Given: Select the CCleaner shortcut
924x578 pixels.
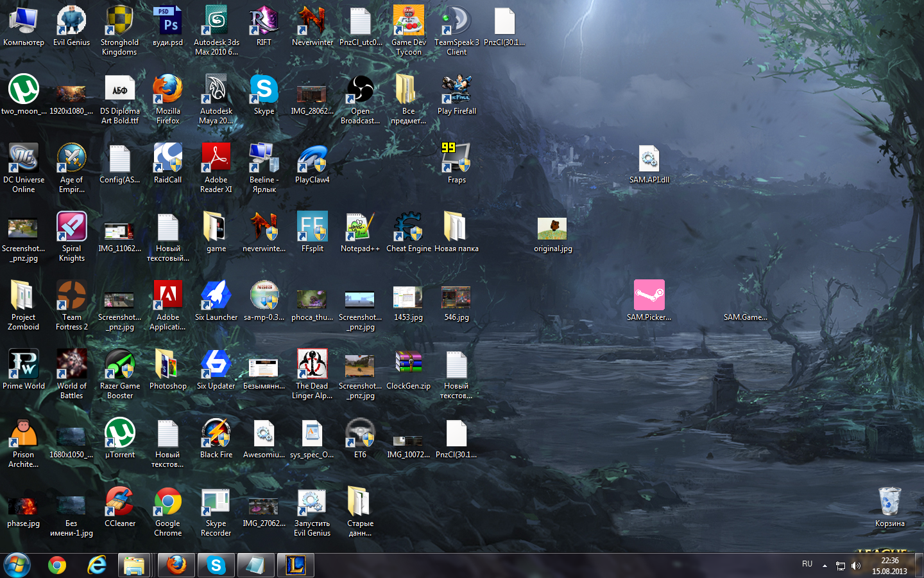Looking at the screenshot, I should coord(120,507).
